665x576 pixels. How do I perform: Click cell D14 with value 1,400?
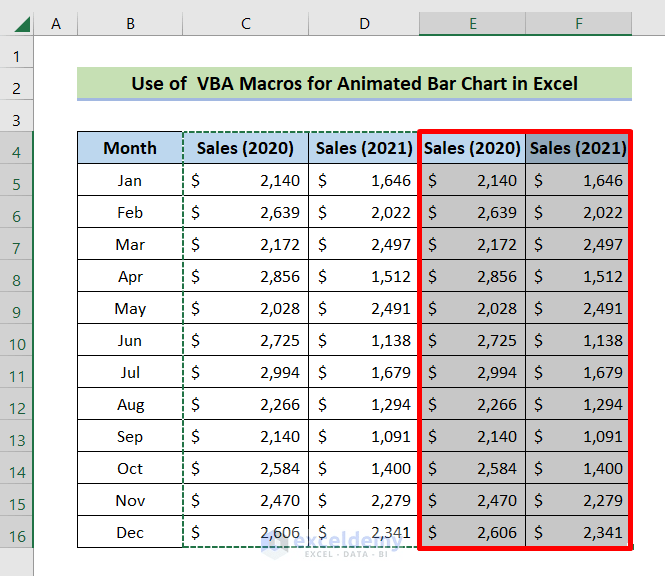click(x=364, y=468)
